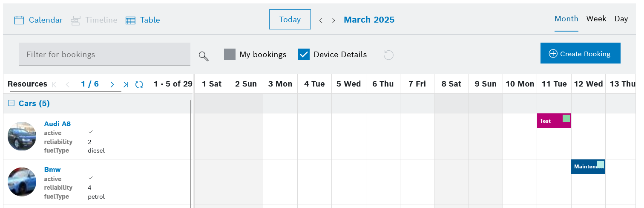Open the Audi A8 resource link
The image size is (644, 208).
(57, 124)
